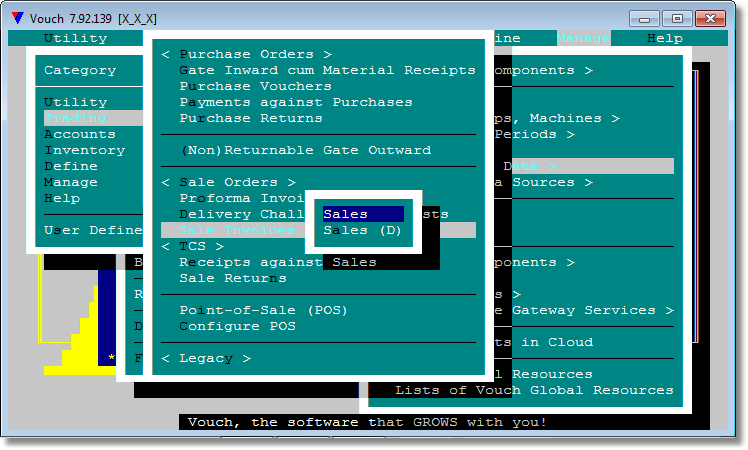This screenshot has height=450, width=748.
Task: Click the Vouch slogan status bar text
Action: 367,422
